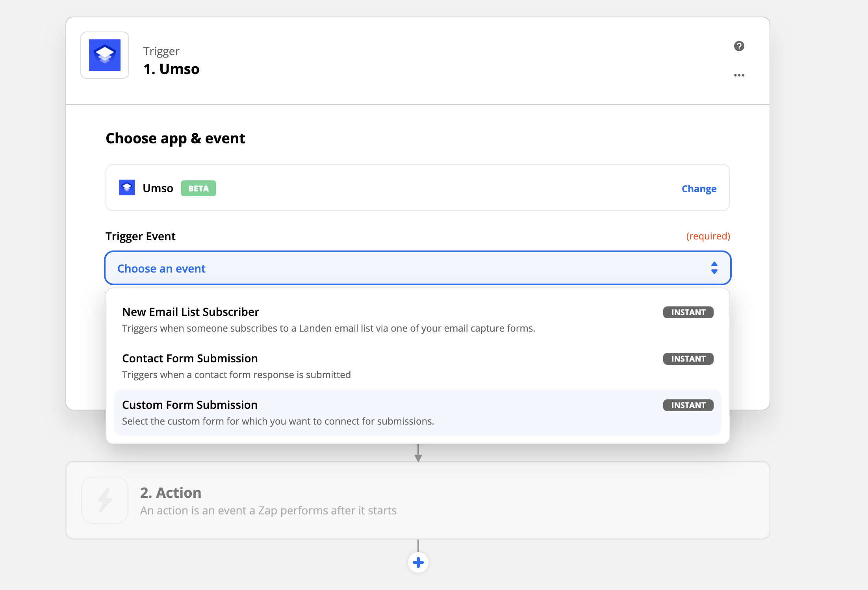The image size is (868, 590).
Task: Select Contact Form Submission event
Action: (417, 366)
